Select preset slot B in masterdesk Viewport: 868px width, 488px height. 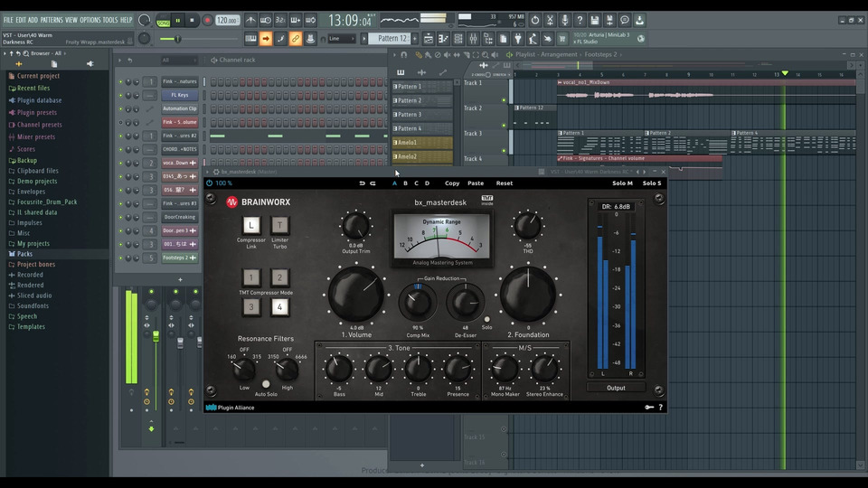[405, 183]
